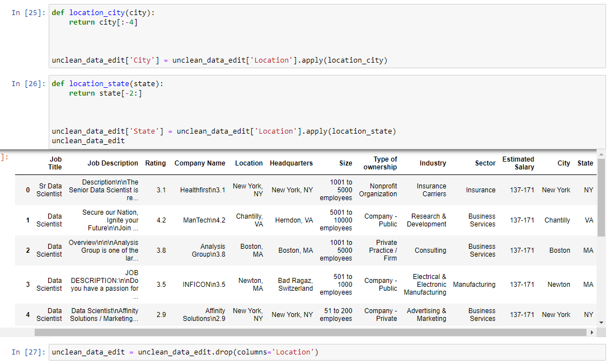This screenshot has width=610, height=364.
Task: Click the 'INFICON\n3.5' company cell
Action: click(x=204, y=284)
